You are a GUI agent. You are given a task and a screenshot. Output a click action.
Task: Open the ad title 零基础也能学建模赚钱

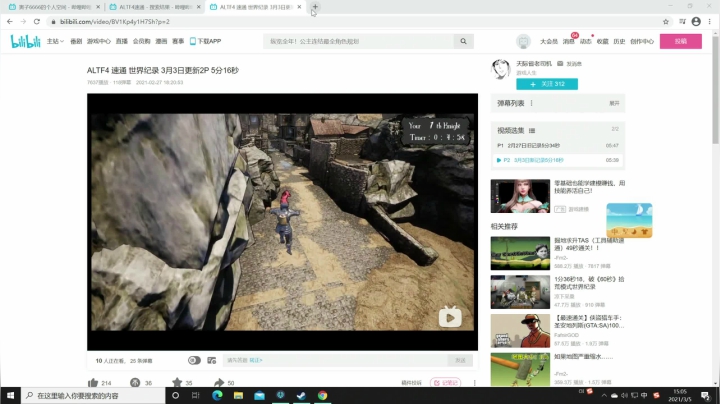click(x=590, y=187)
